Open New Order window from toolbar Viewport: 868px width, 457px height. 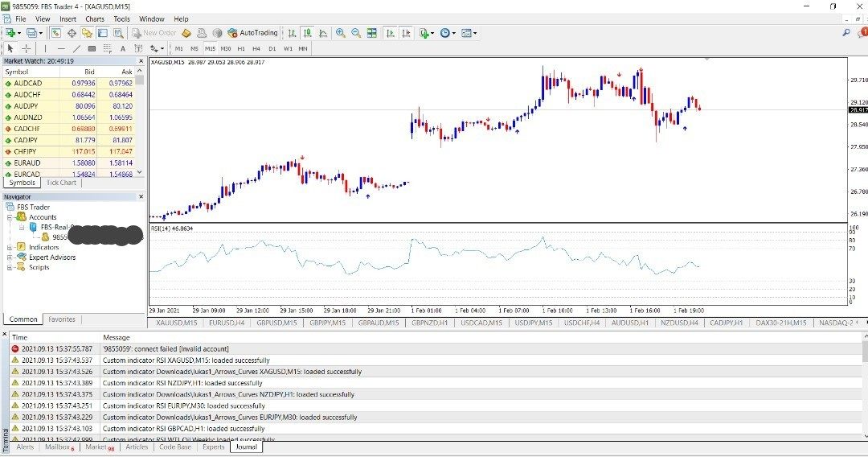coord(153,33)
